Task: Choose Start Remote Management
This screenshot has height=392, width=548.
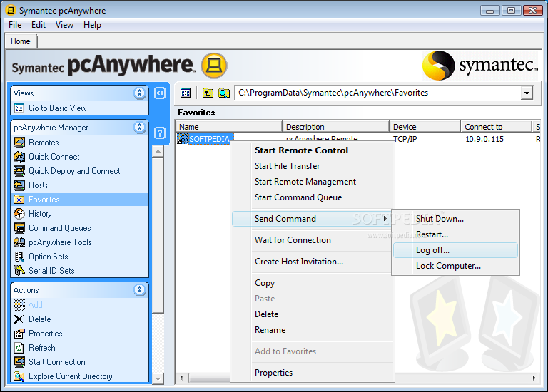Action: click(305, 182)
